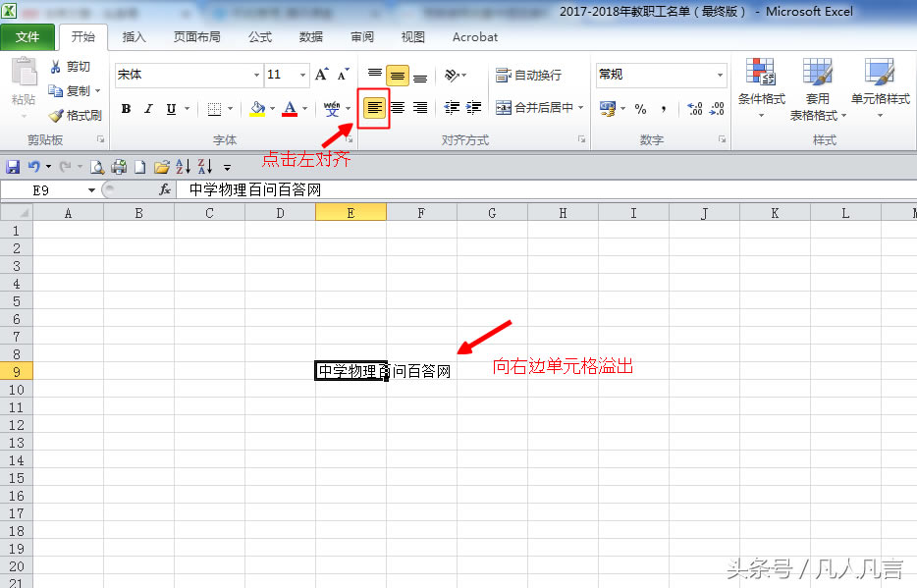Toggle bold formatting
Viewport: 917px width, 588px height.
(125, 108)
